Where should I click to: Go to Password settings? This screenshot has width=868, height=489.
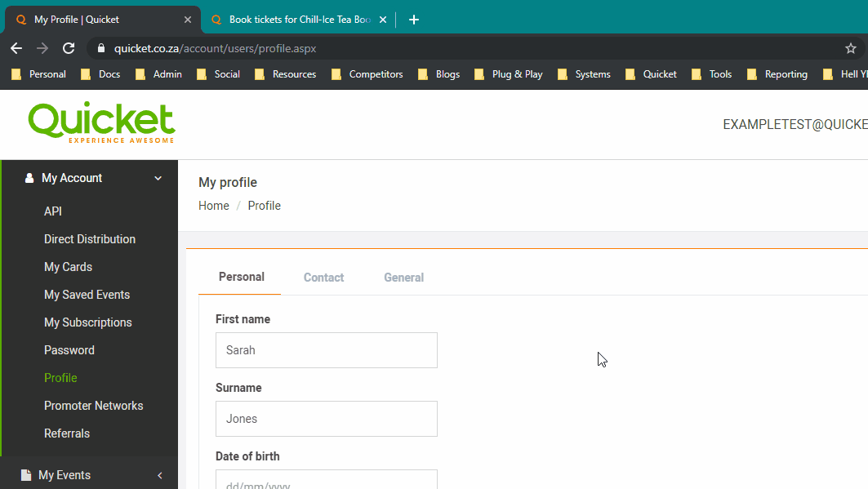(69, 350)
